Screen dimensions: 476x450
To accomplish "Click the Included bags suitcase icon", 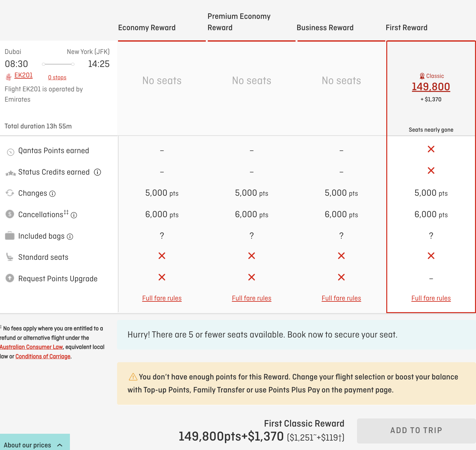I will point(10,235).
